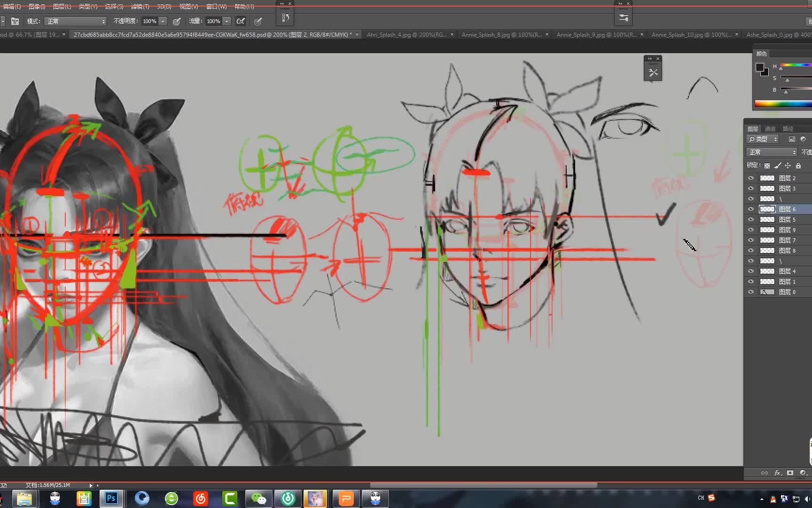
Task: Open the History panel icon in collapsed dock
Action: pyautogui.click(x=285, y=18)
